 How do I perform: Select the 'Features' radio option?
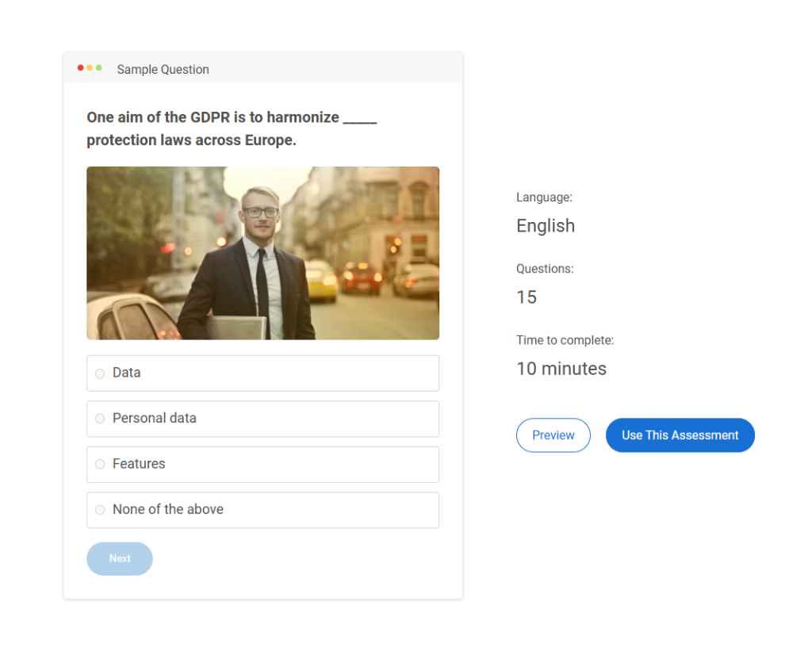[100, 465]
